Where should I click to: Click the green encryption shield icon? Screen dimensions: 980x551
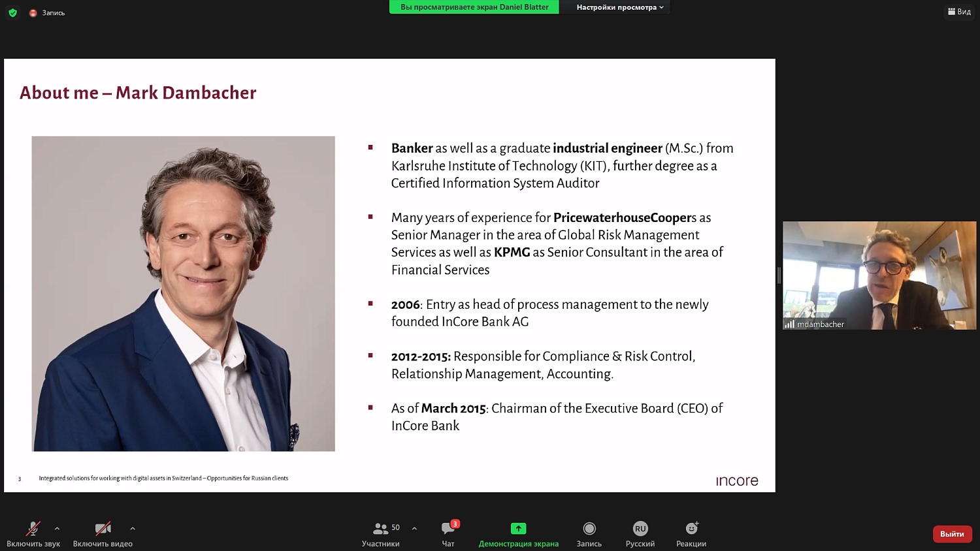pyautogui.click(x=12, y=12)
